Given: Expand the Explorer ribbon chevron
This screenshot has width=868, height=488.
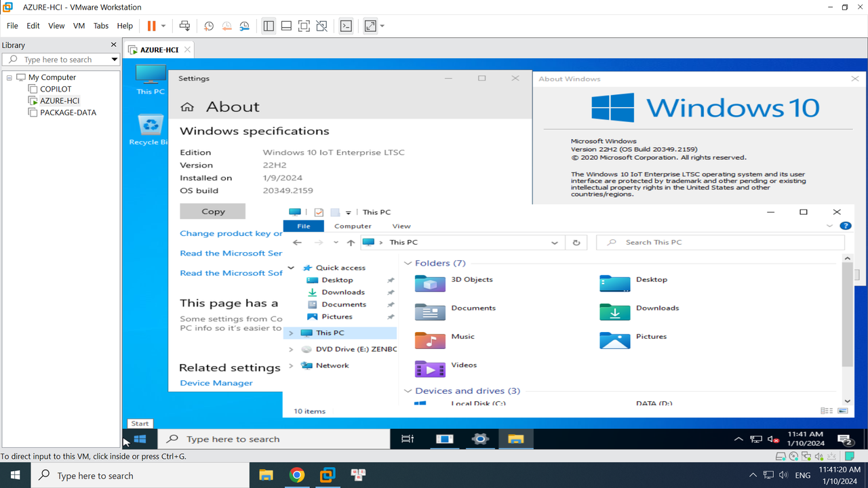Looking at the screenshot, I should coord(830,226).
